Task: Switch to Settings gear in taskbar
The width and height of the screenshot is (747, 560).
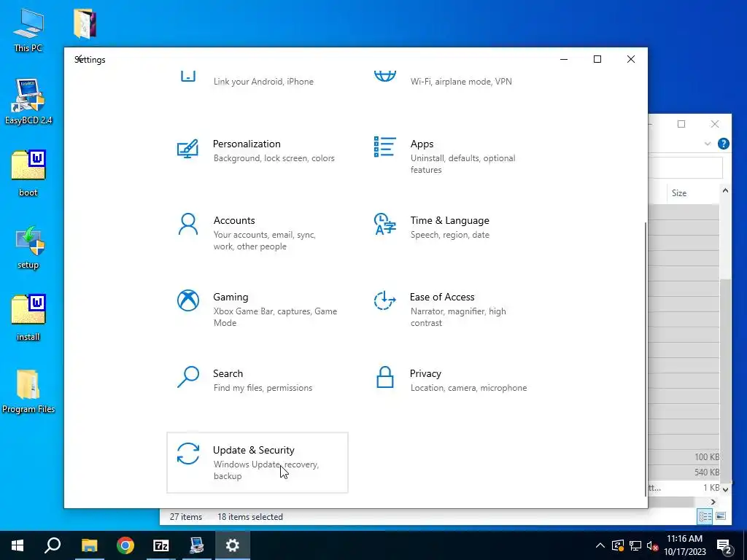Action: pyautogui.click(x=233, y=545)
